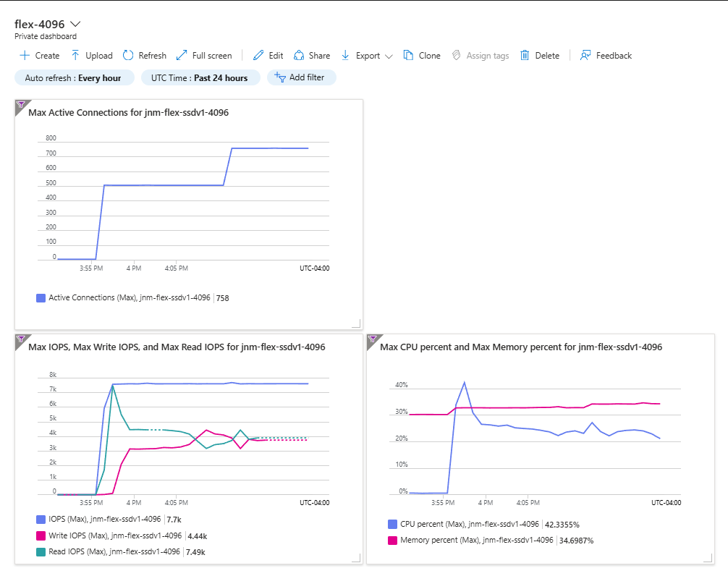The height and width of the screenshot is (576, 728).
Task: Click the Share dashboard icon
Action: click(x=299, y=56)
